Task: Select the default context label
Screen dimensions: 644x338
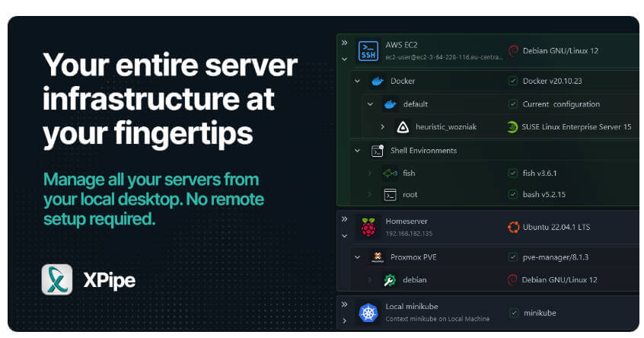Action: pos(415,104)
